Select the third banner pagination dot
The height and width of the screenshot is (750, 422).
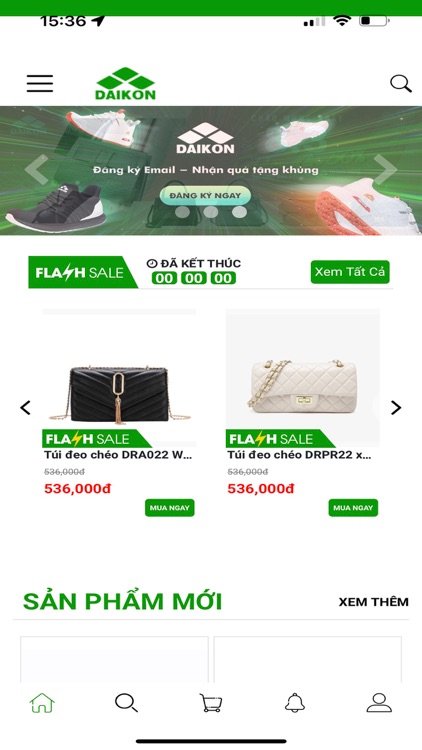click(x=240, y=212)
